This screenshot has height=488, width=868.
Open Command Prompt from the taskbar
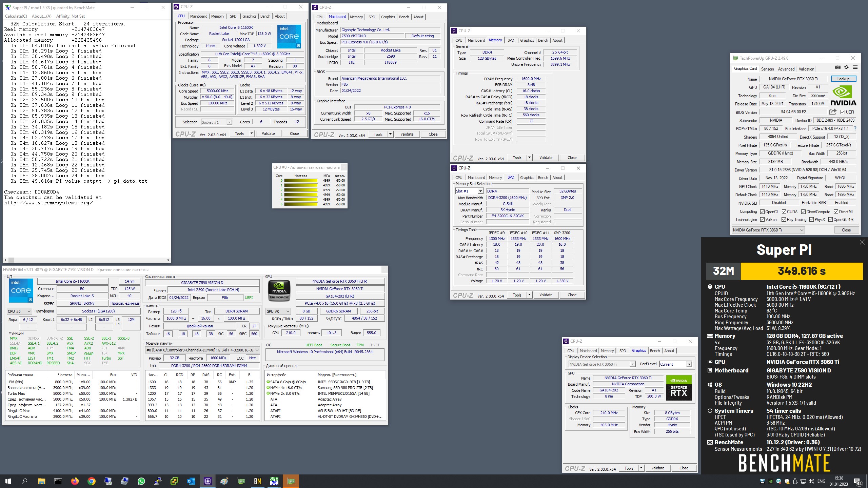pyautogui.click(x=58, y=481)
